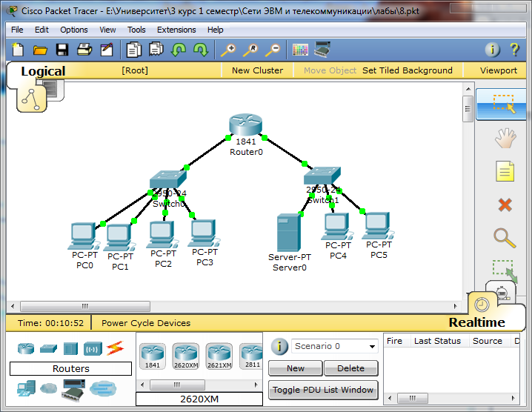
Task: Select PC5 in the workspace
Action: click(378, 226)
